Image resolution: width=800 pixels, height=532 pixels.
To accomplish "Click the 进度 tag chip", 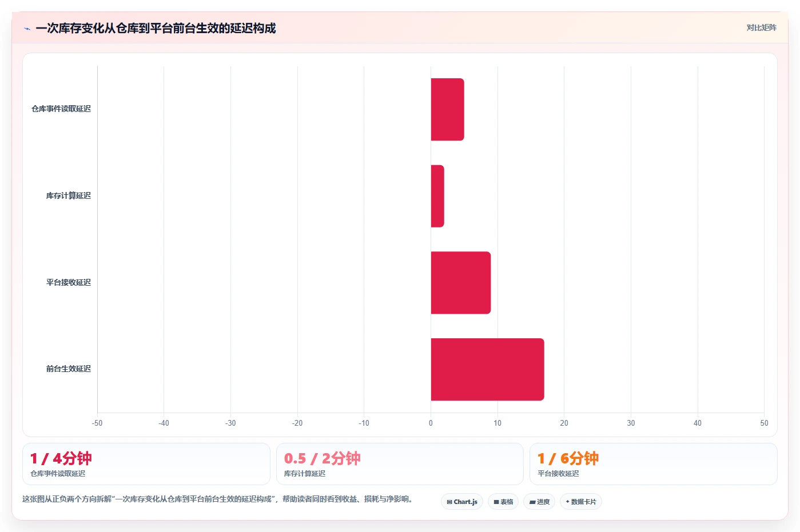I will tap(539, 502).
